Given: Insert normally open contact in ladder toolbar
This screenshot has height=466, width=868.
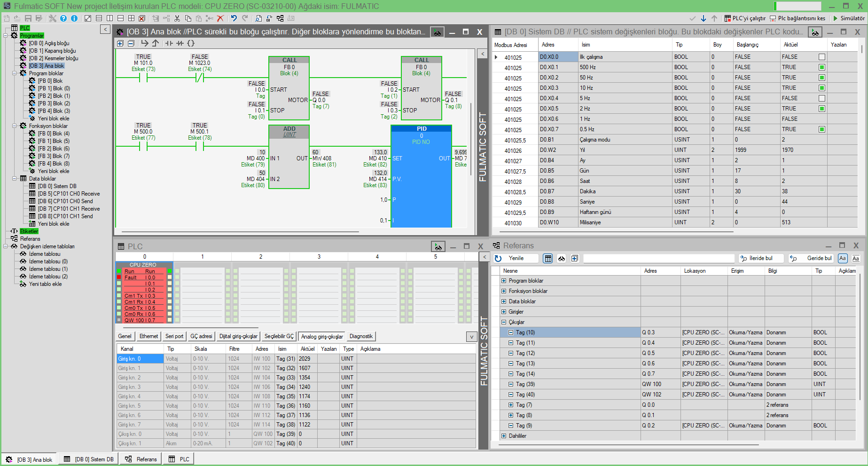Looking at the screenshot, I should pyautogui.click(x=168, y=43).
